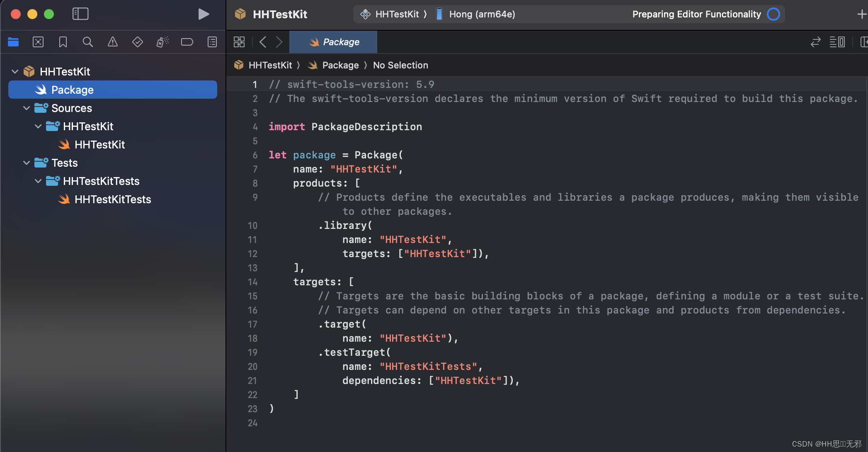Viewport: 868px width, 452px height.
Task: Open the Source Control navigator
Action: point(38,42)
